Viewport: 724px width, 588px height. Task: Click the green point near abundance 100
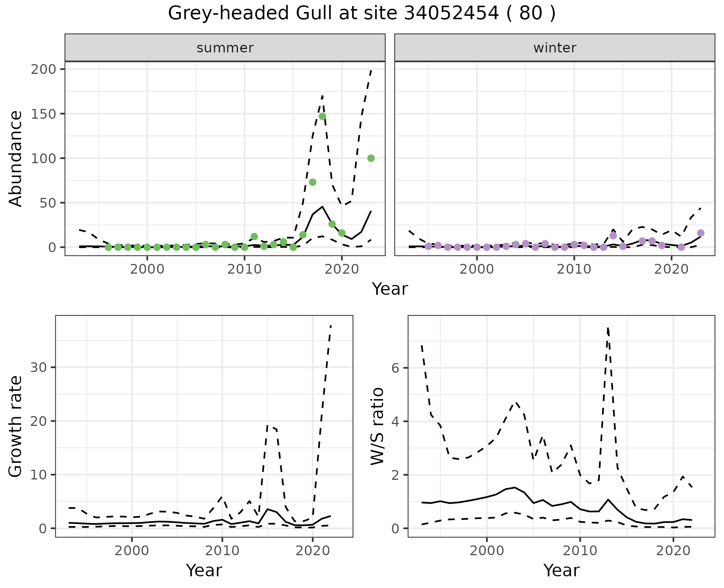point(371,158)
